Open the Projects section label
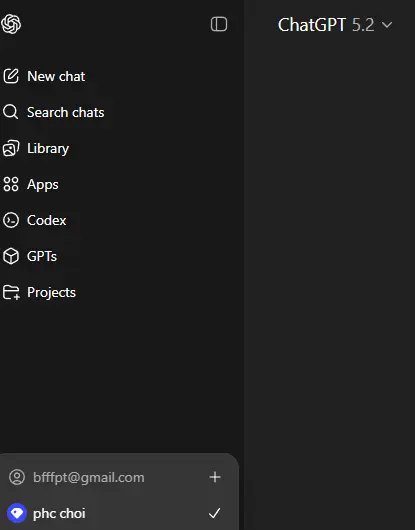415x530 pixels. point(51,292)
